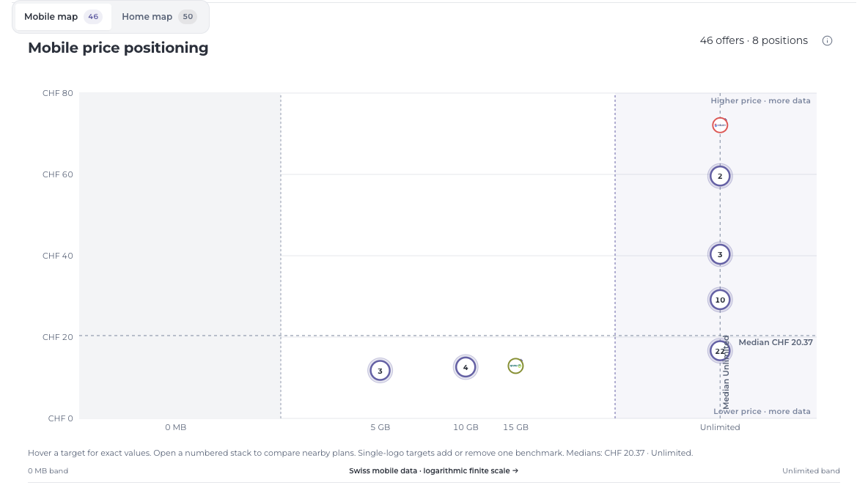Click the '0 MB band' footer text

pos(48,471)
